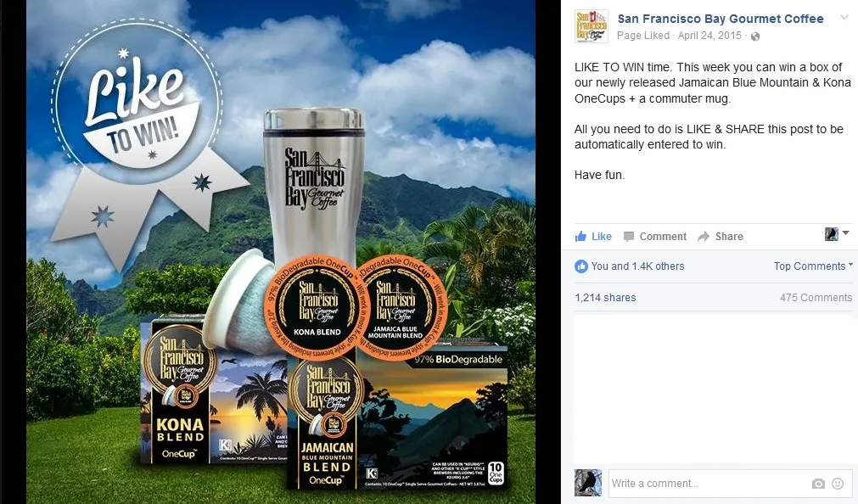Click the emoji smiley icon
The height and width of the screenshot is (504, 858).
point(838,483)
